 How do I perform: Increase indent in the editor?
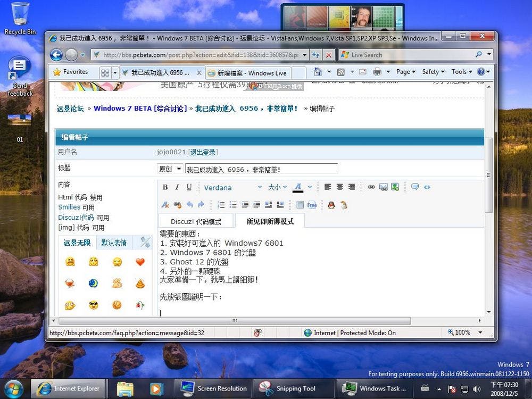pos(257,205)
